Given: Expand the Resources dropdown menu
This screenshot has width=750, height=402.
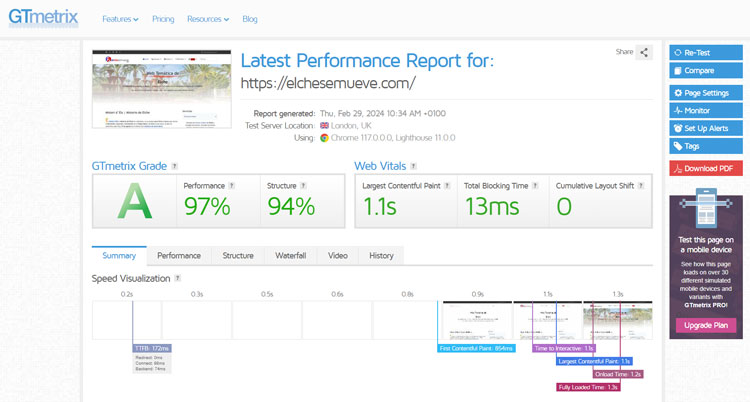Looking at the screenshot, I should click(x=208, y=19).
